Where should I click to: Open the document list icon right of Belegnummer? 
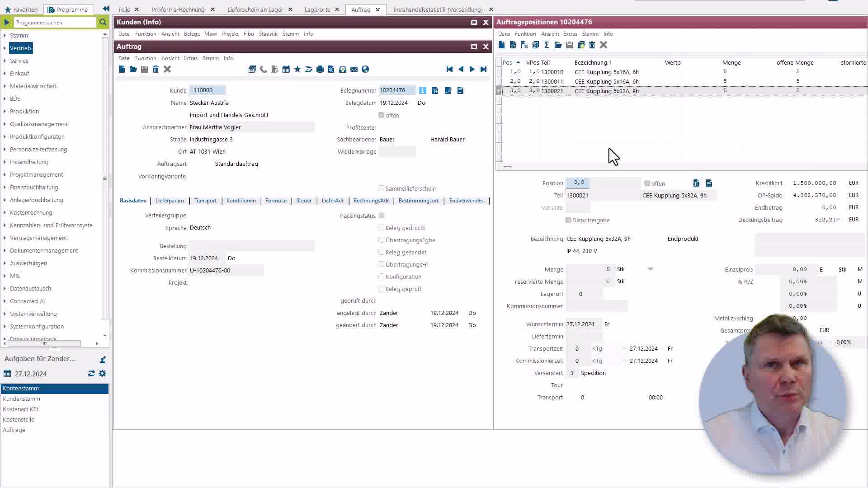[x=460, y=90]
